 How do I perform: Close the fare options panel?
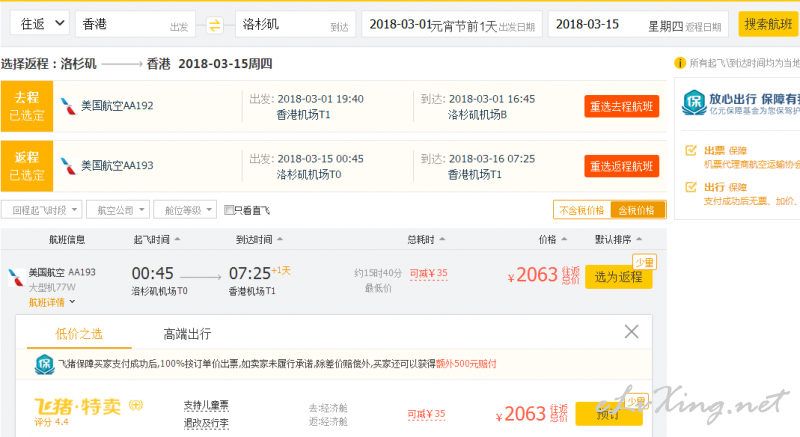632,332
